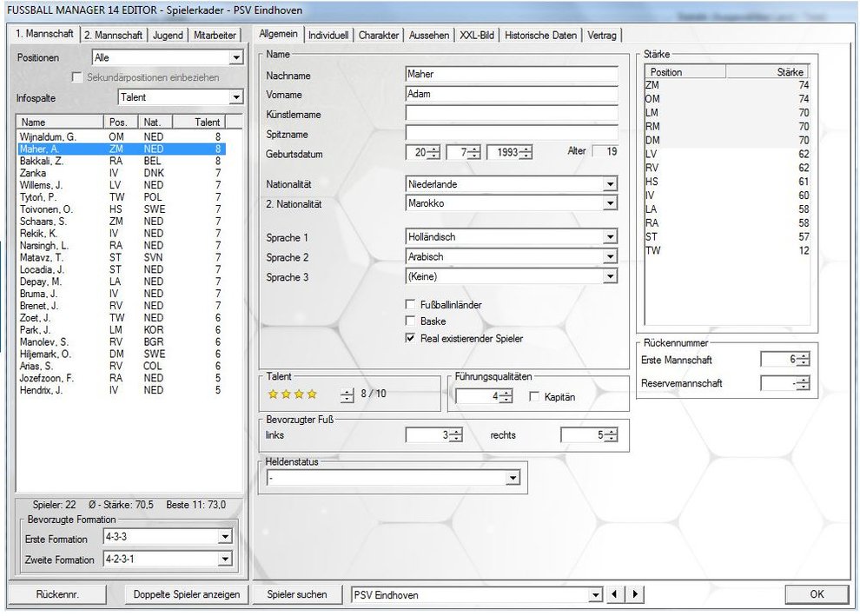
Task: Select player Park, J. in the list
Action: (122, 329)
